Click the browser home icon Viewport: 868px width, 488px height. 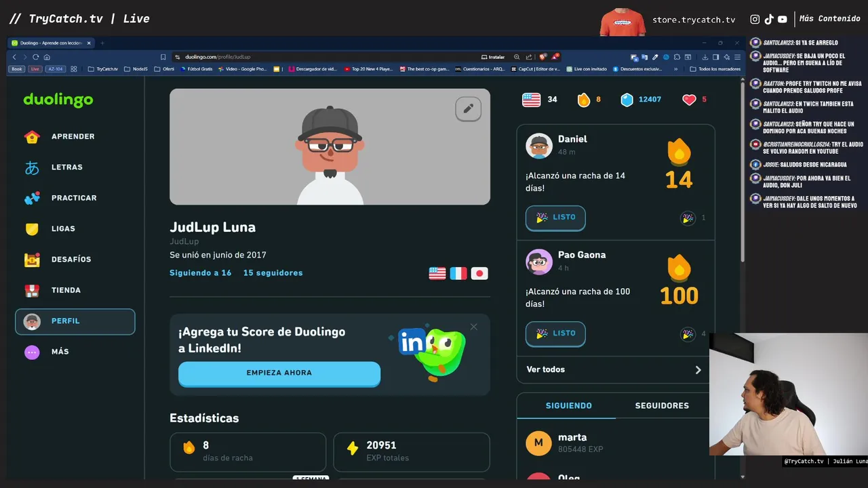pos(47,57)
